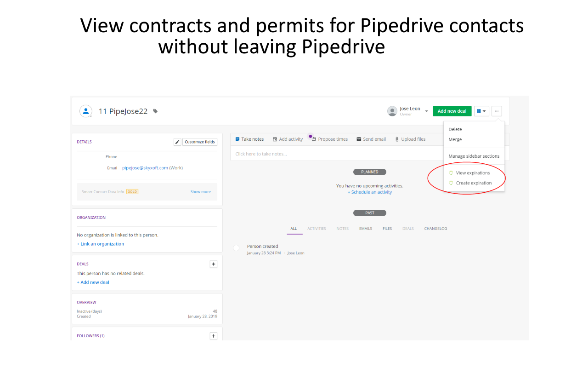Screen dimensions: 588x368
Task: Click the person avatar icon beside 11 PipeJose22
Action: pos(85,111)
